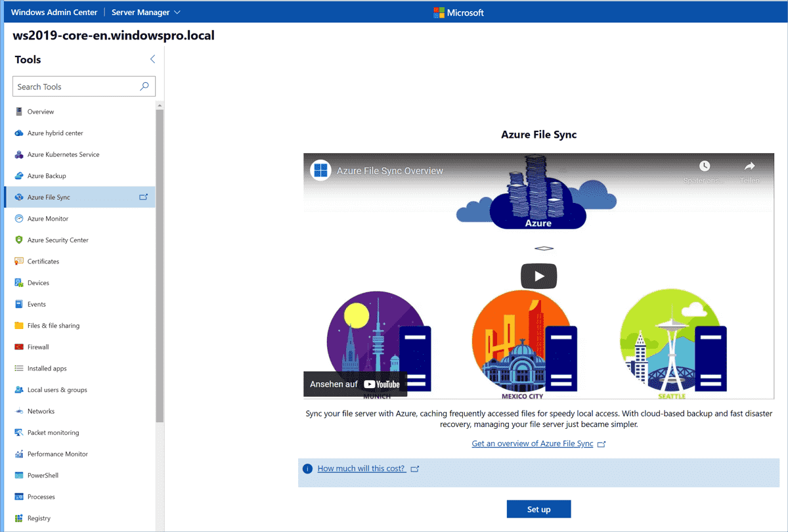This screenshot has width=788, height=532.
Task: Open Performance Monitor
Action: tap(60, 453)
